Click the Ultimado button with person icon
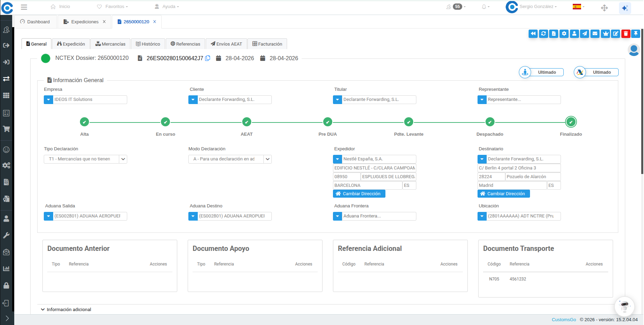644x325 pixels. [541, 72]
